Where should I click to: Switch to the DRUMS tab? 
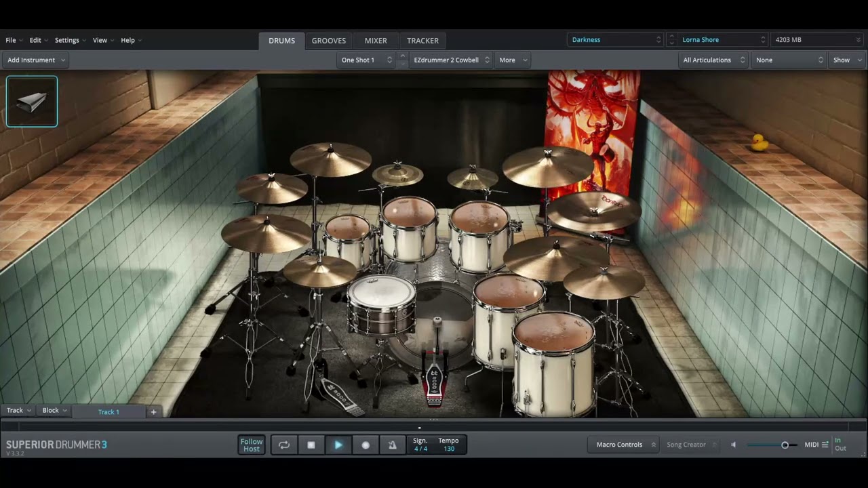pos(281,41)
